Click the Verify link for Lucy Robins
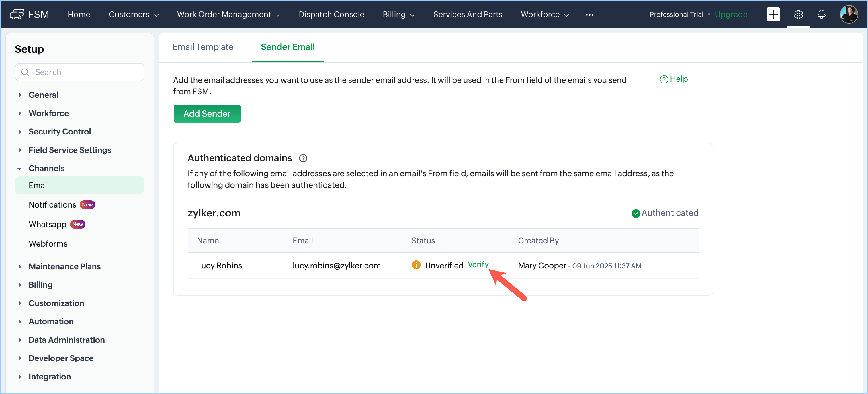This screenshot has height=394, width=868. (478, 265)
